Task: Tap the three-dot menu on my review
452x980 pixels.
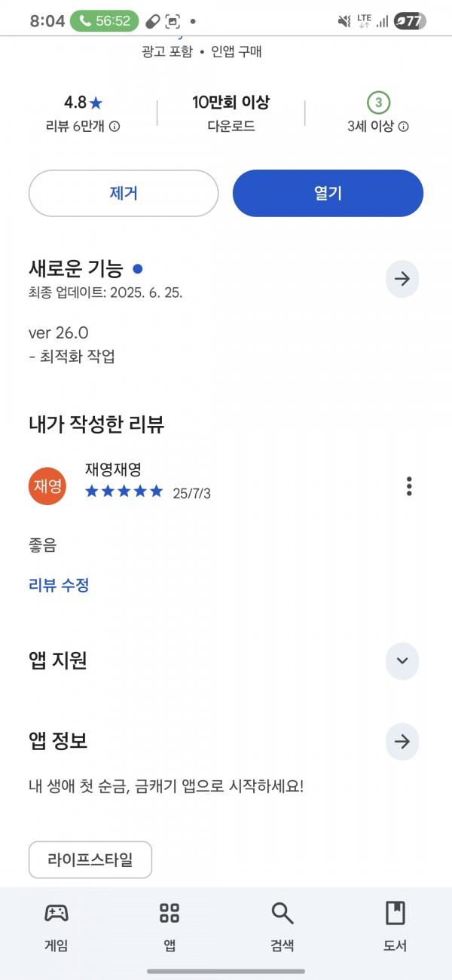Action: 409,486
